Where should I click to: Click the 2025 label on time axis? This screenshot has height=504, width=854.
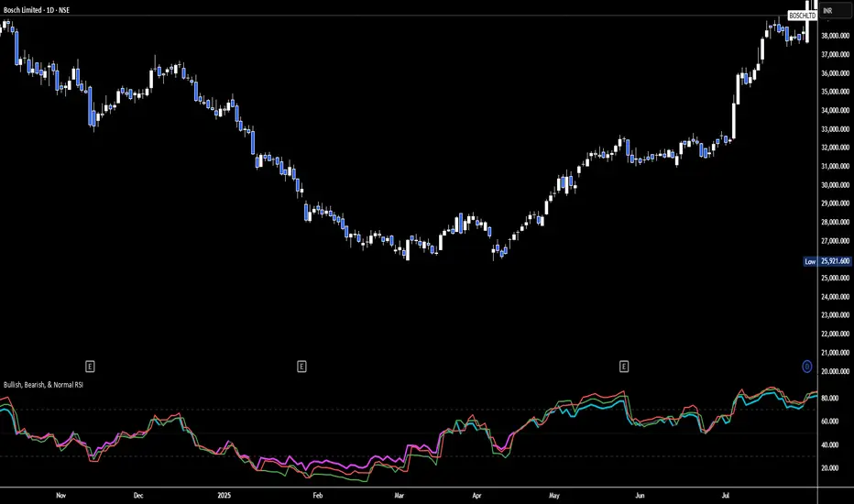tap(224, 495)
